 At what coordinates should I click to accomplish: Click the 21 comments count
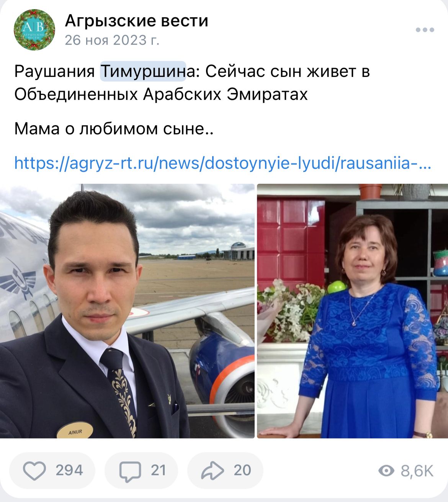pyautogui.click(x=158, y=470)
